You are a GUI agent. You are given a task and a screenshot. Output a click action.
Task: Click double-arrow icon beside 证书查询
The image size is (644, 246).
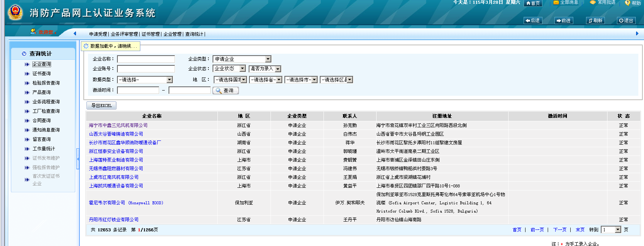tap(27, 74)
